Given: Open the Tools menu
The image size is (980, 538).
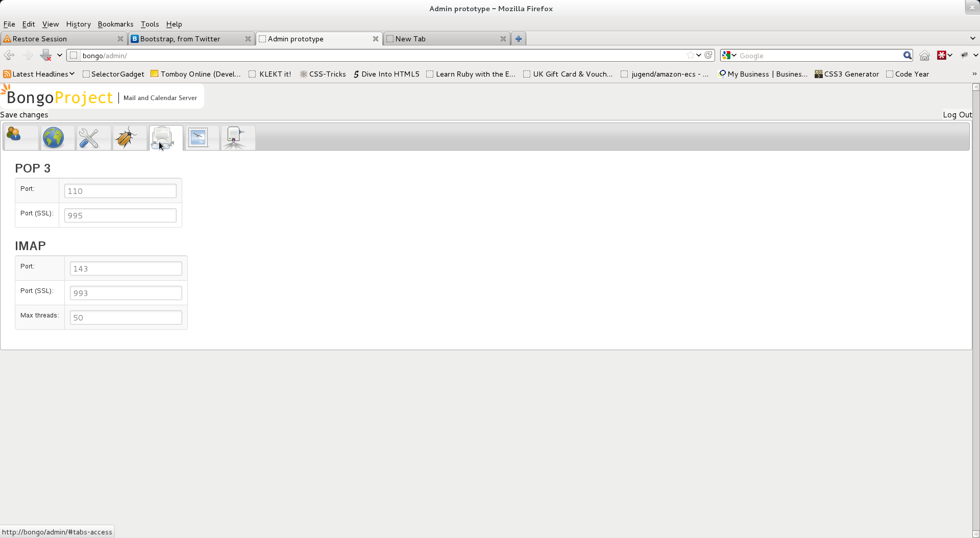Looking at the screenshot, I should (x=150, y=24).
